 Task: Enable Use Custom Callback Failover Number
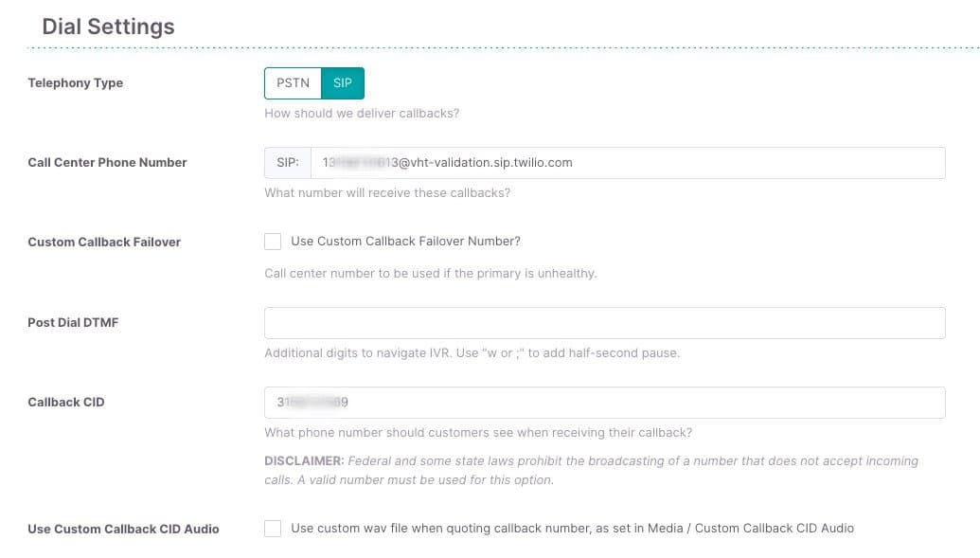point(273,241)
